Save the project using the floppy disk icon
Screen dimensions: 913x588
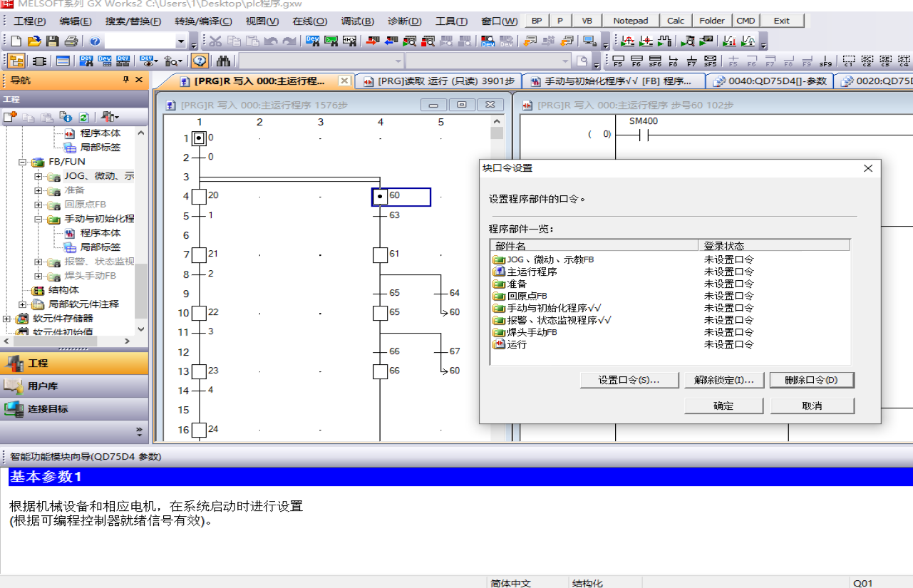pyautogui.click(x=53, y=41)
